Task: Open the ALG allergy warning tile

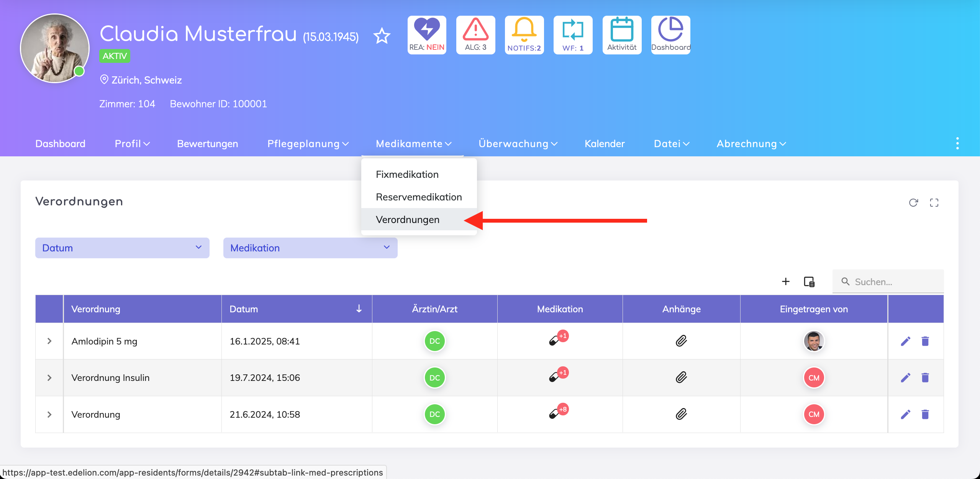Action: point(475,35)
